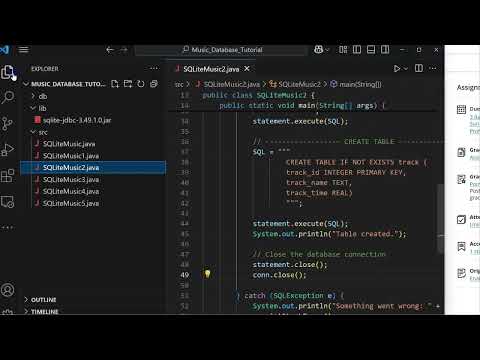Create a new folder in Explorer
The height and width of the screenshot is (360, 480).
click(128, 84)
